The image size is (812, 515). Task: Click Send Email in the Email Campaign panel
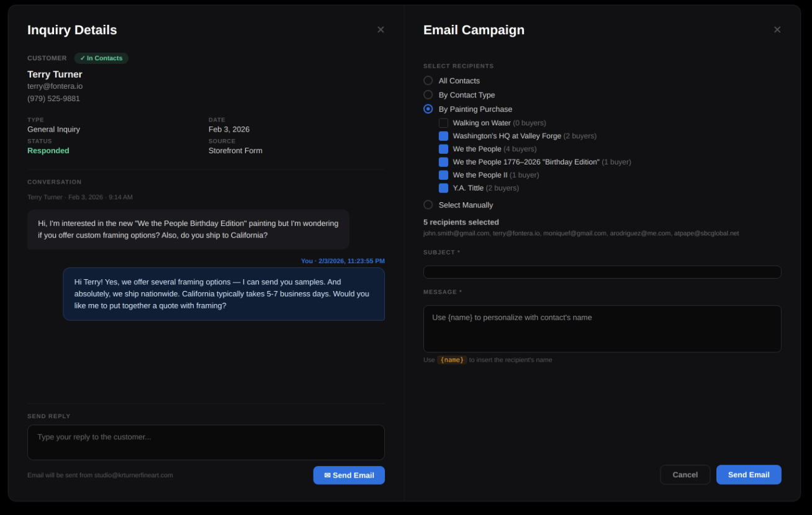pos(749,475)
